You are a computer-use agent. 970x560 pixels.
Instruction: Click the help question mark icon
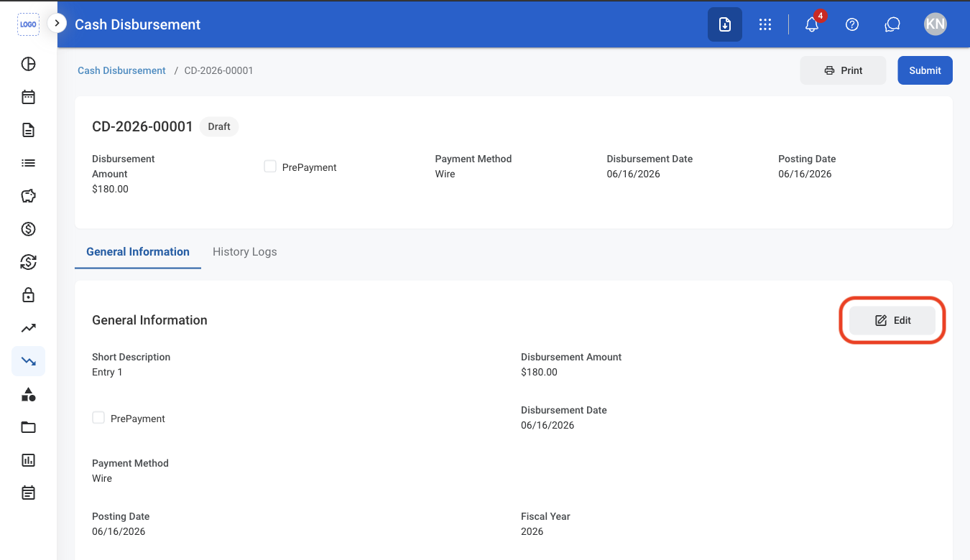(852, 24)
